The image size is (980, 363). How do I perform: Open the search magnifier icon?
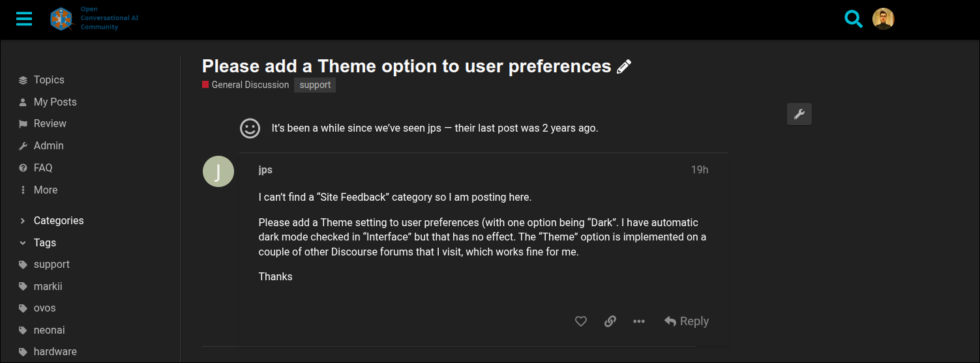click(854, 18)
